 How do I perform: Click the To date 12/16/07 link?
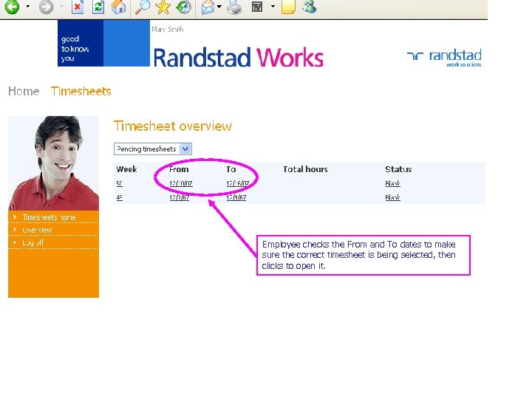pos(238,183)
